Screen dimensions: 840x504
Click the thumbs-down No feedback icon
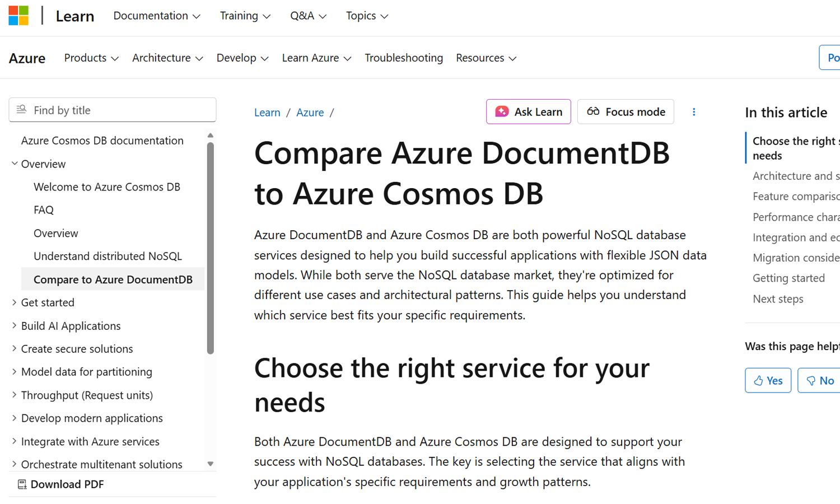coord(810,381)
